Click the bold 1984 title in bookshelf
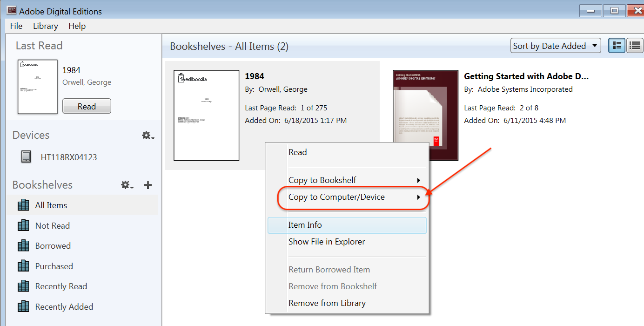Viewport: 644px width, 326px height. (255, 76)
